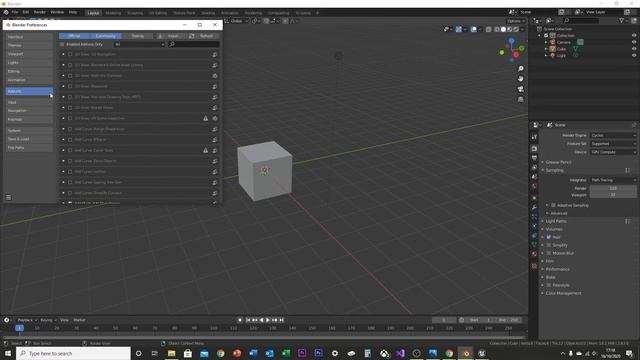Expand the Cube item in outliner
This screenshot has height=360, width=640.
pyautogui.click(x=546, y=49)
